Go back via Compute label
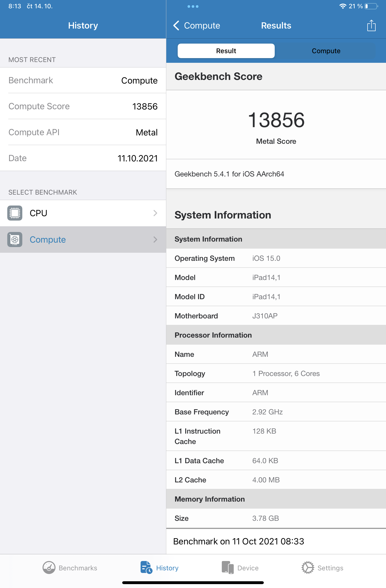The width and height of the screenshot is (386, 588). point(202,25)
